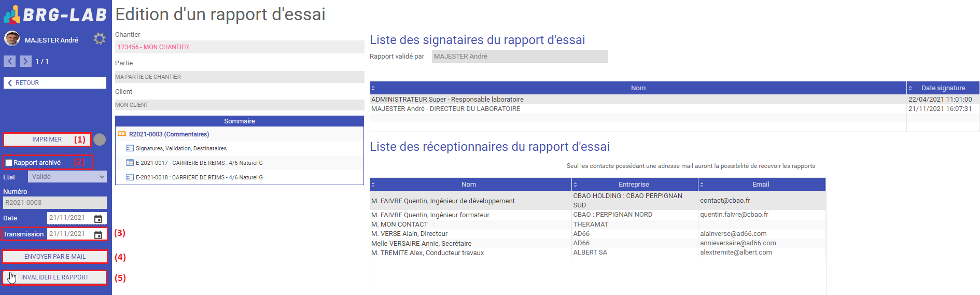Click email quentin.faivre@cbao.fr
The image size is (980, 295).
[x=734, y=215]
